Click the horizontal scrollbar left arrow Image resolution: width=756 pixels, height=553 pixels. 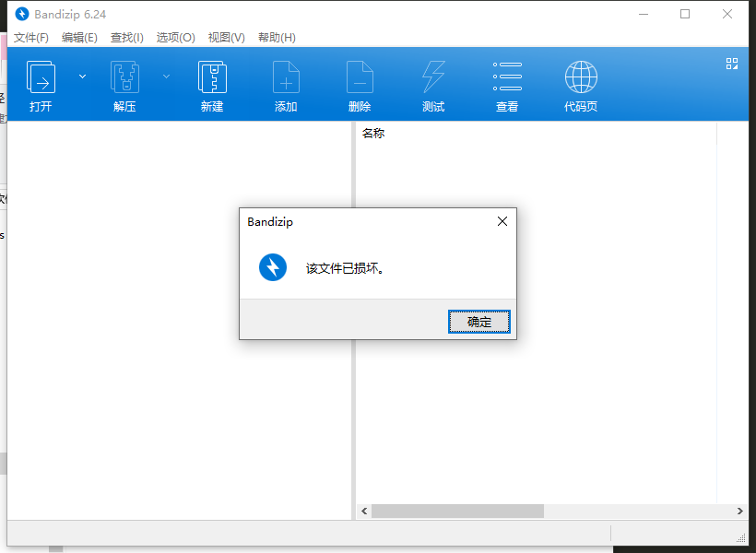[364, 511]
